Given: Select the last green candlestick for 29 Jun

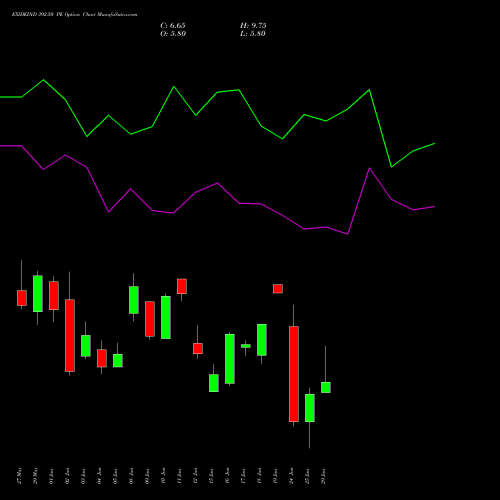Looking at the screenshot, I should 326,387.
